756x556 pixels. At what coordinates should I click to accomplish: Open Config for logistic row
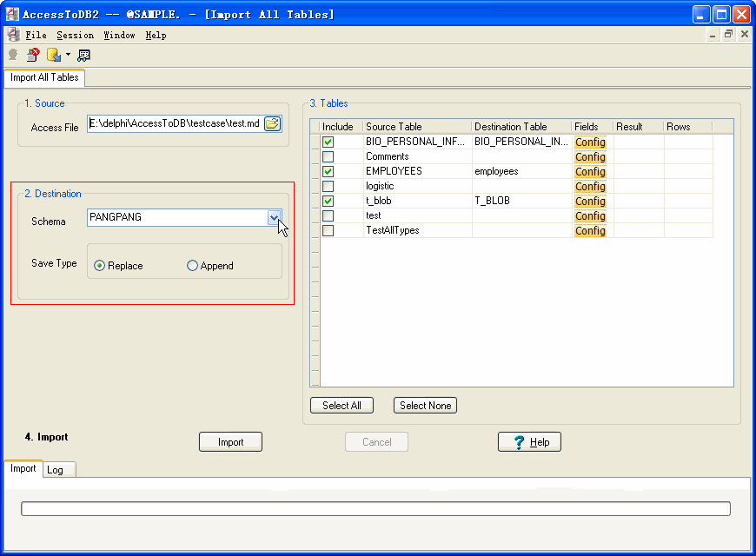pos(590,187)
